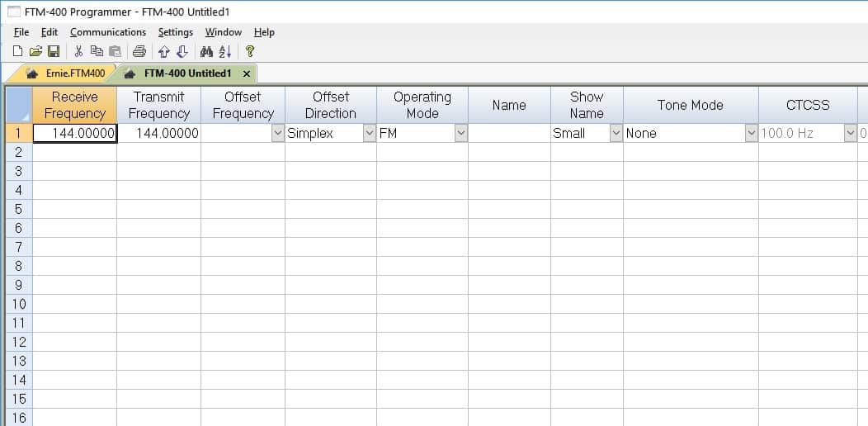Click Receive Frequency cell 144.00000
Screen dimensions: 868x426
75,133
